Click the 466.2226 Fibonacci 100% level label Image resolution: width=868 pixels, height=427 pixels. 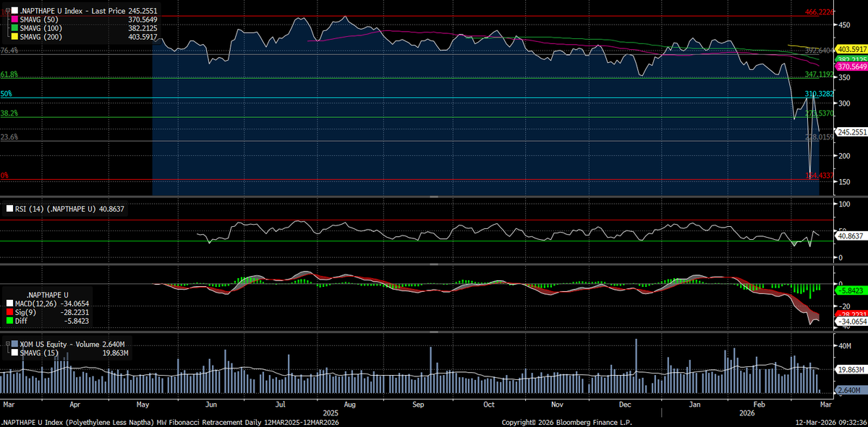pyautogui.click(x=819, y=12)
